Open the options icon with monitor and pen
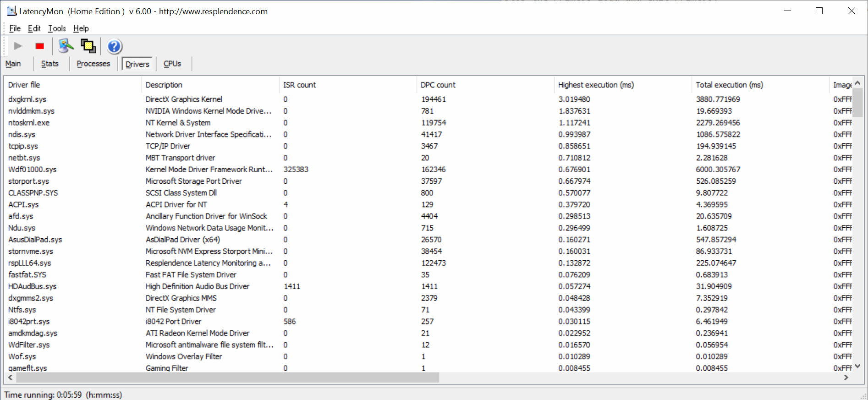The height and width of the screenshot is (400, 868). 66,46
